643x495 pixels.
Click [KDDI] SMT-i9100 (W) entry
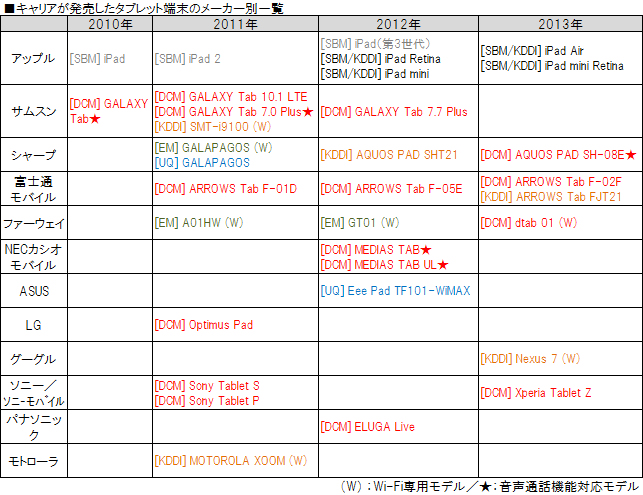tap(213, 127)
